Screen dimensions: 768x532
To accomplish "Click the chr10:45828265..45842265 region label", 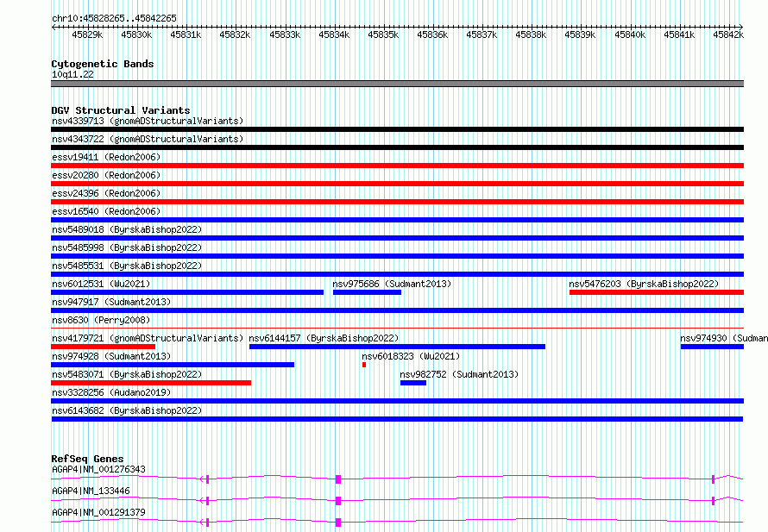I will click(114, 18).
